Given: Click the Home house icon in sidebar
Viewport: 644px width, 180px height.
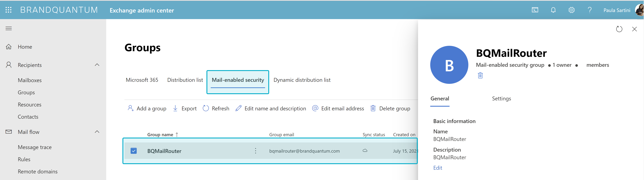Looking at the screenshot, I should pos(8,47).
